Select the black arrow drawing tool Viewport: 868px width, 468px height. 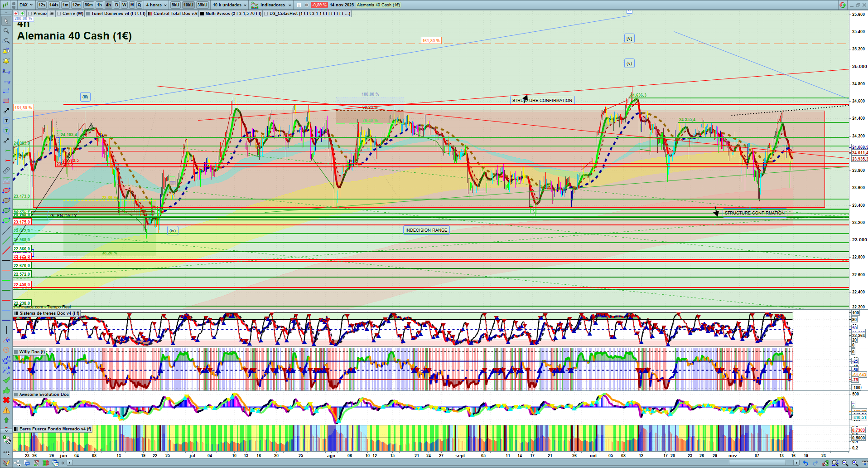point(6,111)
